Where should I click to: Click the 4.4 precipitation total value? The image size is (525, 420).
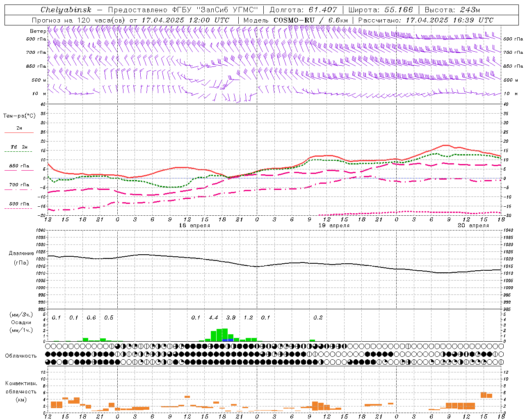click(x=213, y=317)
